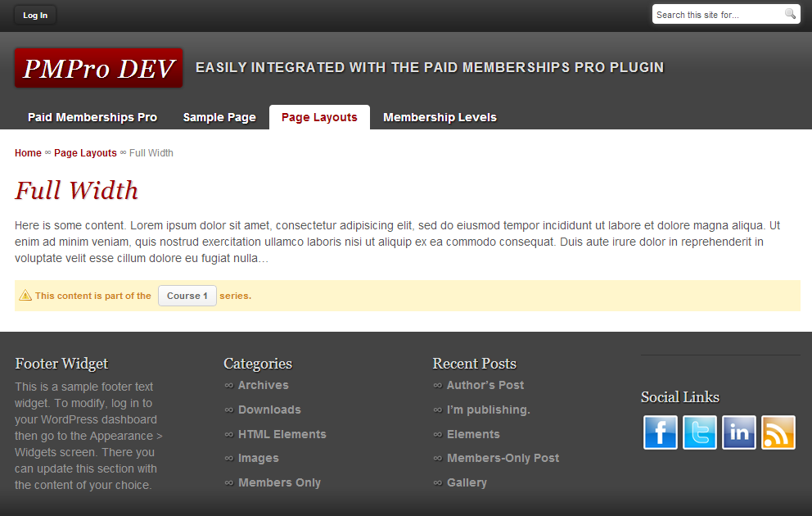The image size is (812, 516).
Task: Click the 'Full Width' page heading
Action: tap(77, 190)
